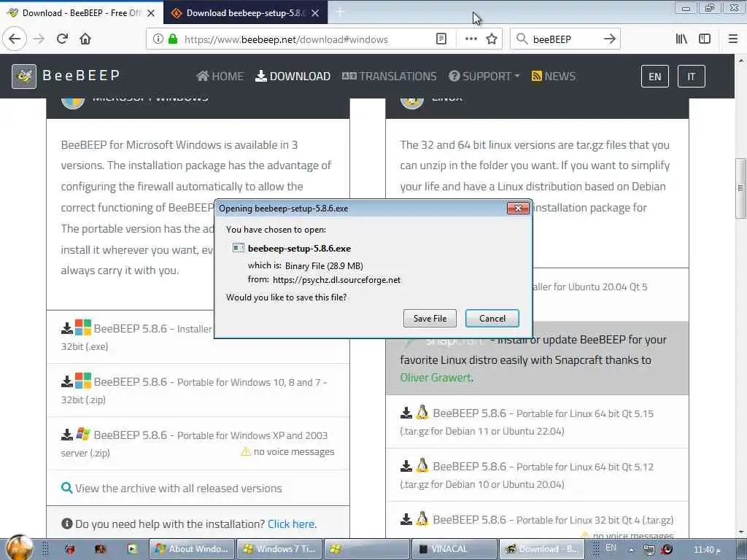Image resolution: width=747 pixels, height=560 pixels.
Task: Close the Opening beebeep-setup dialog
Action: [518, 208]
